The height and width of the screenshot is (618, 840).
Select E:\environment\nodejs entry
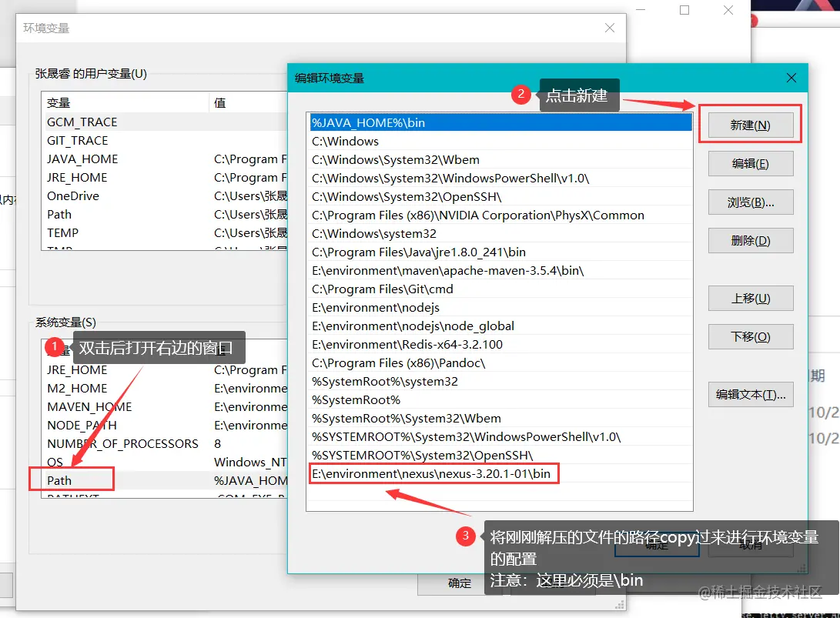(x=500, y=307)
